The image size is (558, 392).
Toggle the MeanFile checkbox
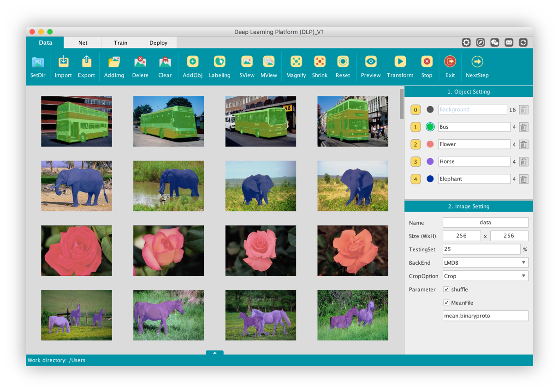point(446,303)
